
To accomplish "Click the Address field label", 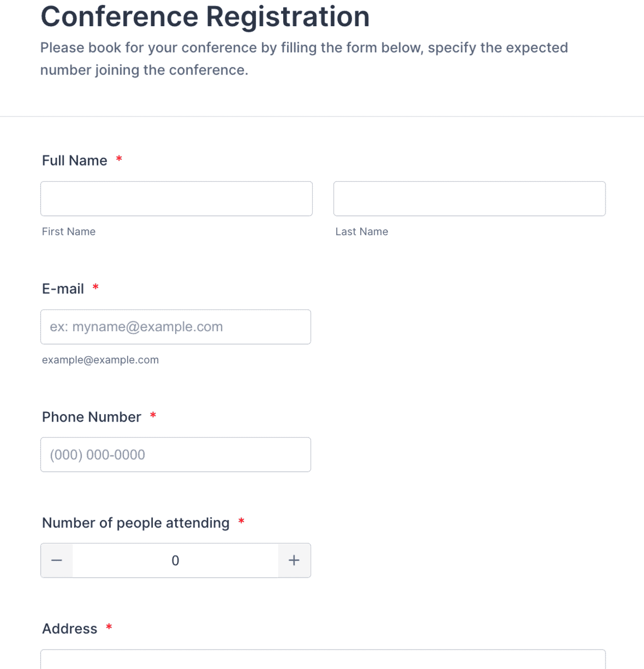I will [70, 629].
